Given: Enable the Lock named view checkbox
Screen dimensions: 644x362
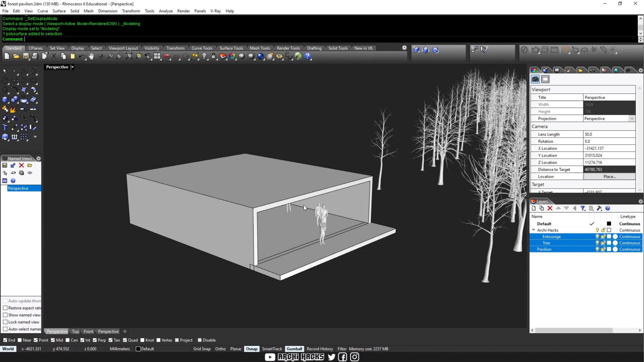Looking at the screenshot, I should pos(5,322).
